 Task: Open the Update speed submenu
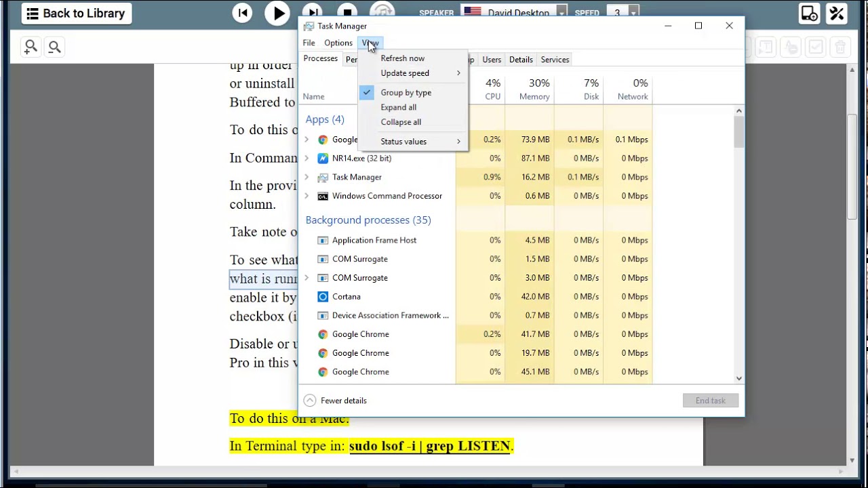[413, 73]
